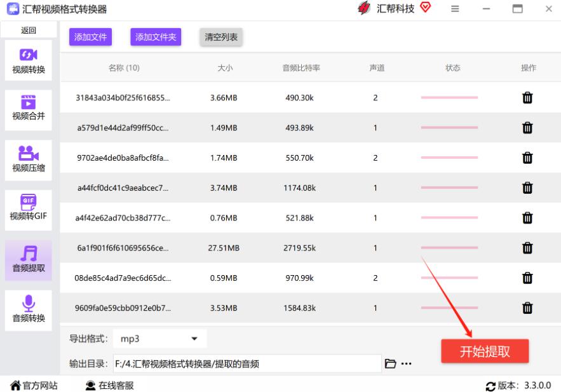Open the hamburger menu in title bar
This screenshot has height=392, width=561.
[455, 9]
